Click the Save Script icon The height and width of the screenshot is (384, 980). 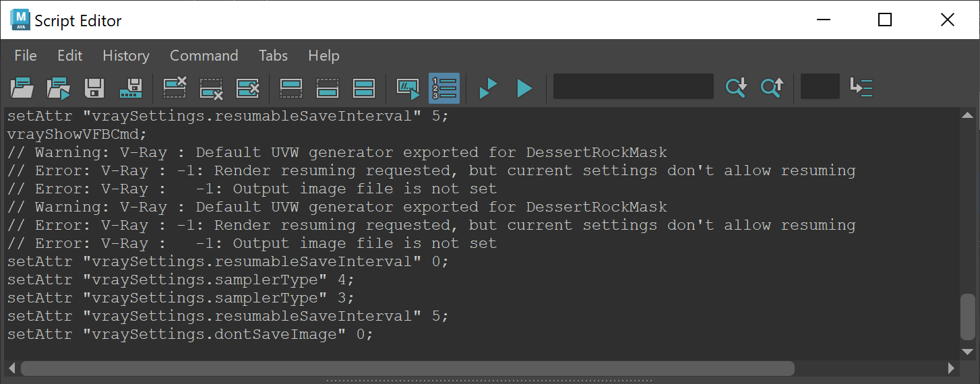94,88
